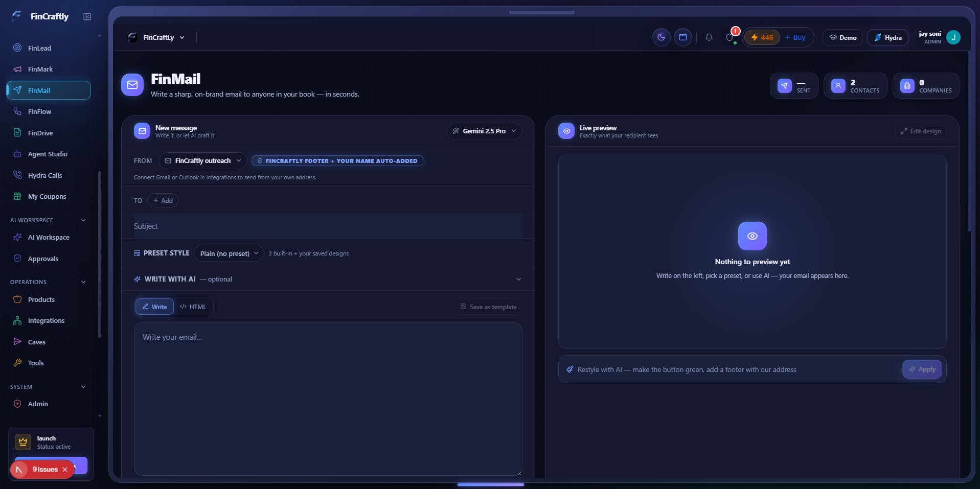
Task: Collapse the sidebar with the panel icon
Action: click(87, 17)
